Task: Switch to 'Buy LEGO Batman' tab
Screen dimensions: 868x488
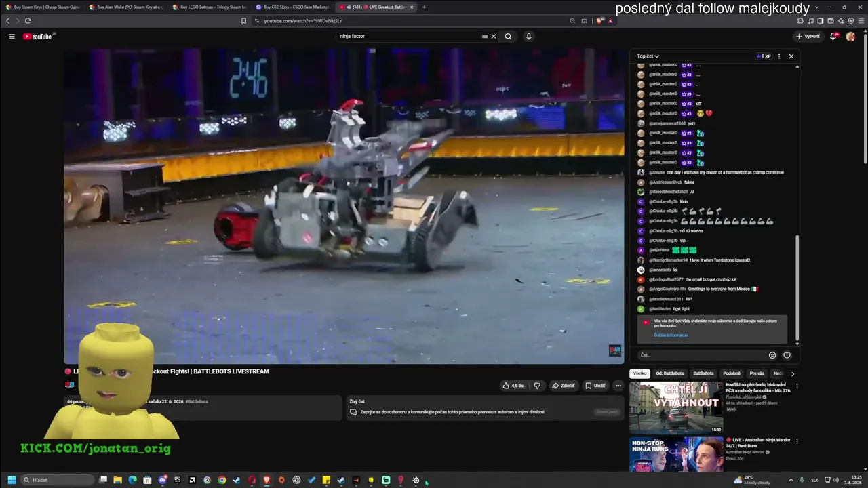Action: [209, 7]
